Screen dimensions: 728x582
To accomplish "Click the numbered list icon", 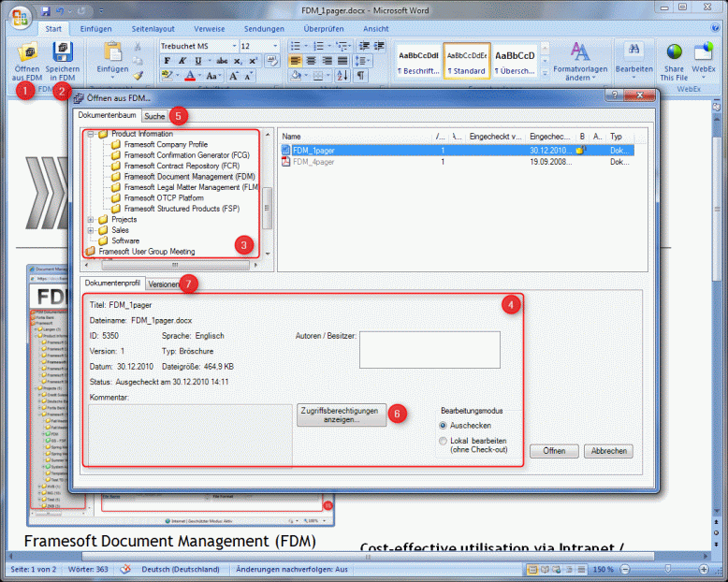I will [318, 46].
